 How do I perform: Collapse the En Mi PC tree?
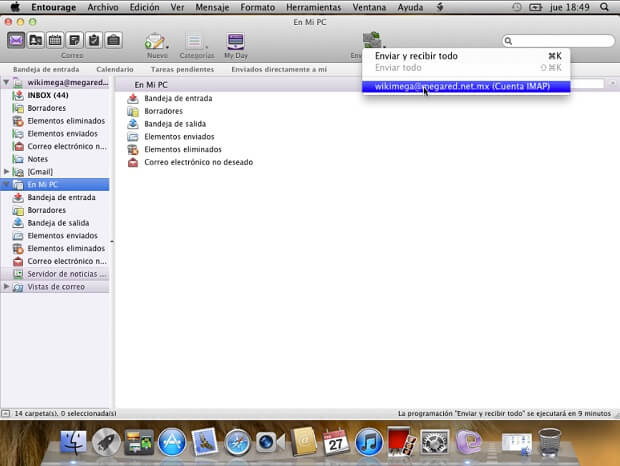(x=6, y=184)
